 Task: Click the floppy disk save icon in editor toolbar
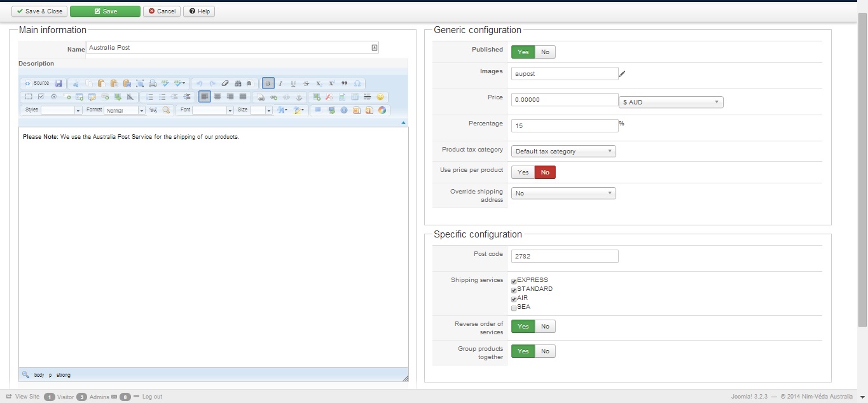click(59, 83)
